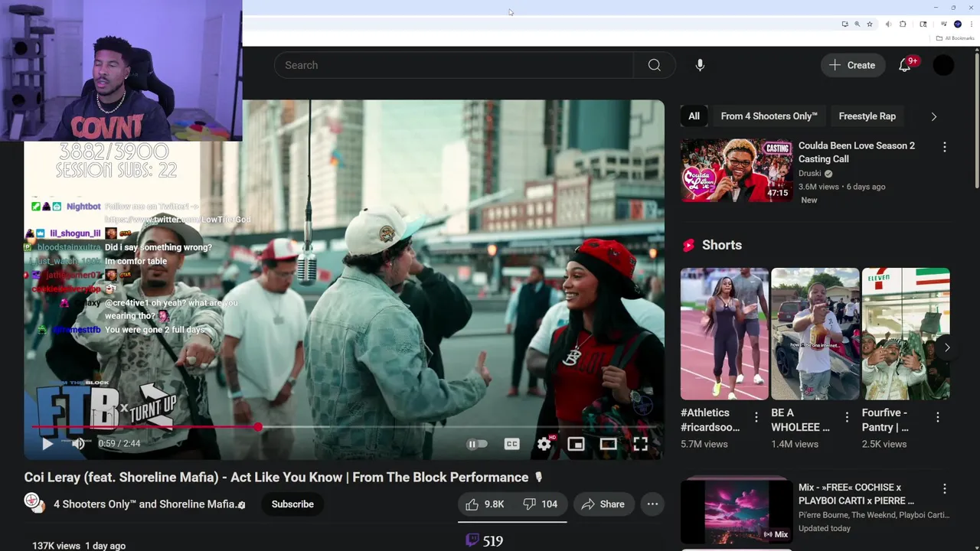Open the YouTube account avatar menu
The width and height of the screenshot is (980, 551).
click(x=943, y=65)
